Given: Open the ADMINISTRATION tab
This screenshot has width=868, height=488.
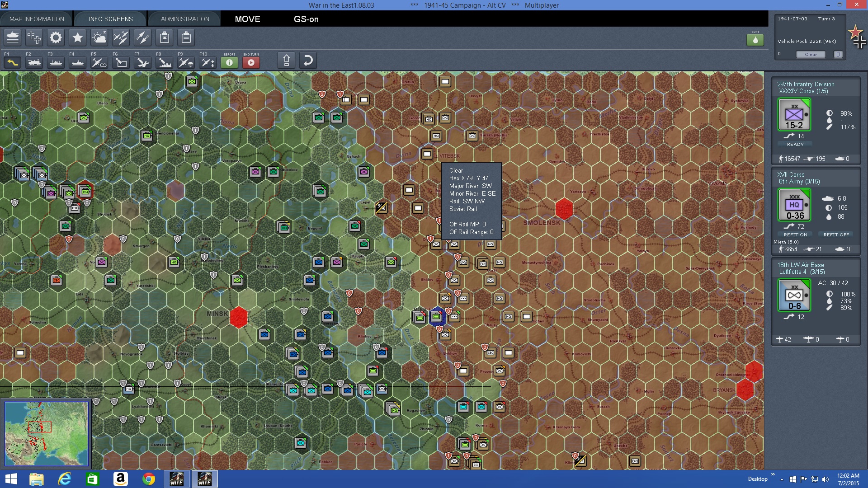Looking at the screenshot, I should [x=185, y=19].
